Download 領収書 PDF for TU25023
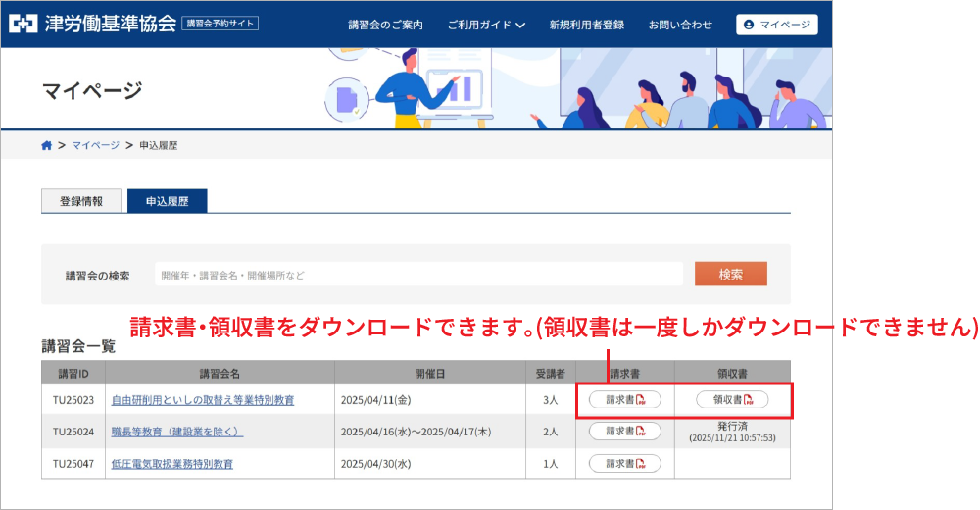Image resolution: width=980 pixels, height=510 pixels. (x=732, y=399)
